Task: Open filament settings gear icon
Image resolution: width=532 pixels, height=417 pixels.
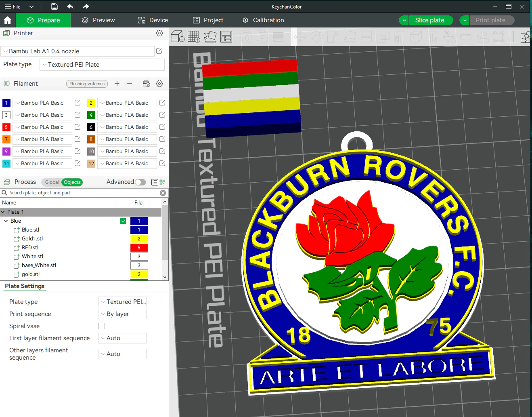Action: pos(159,84)
